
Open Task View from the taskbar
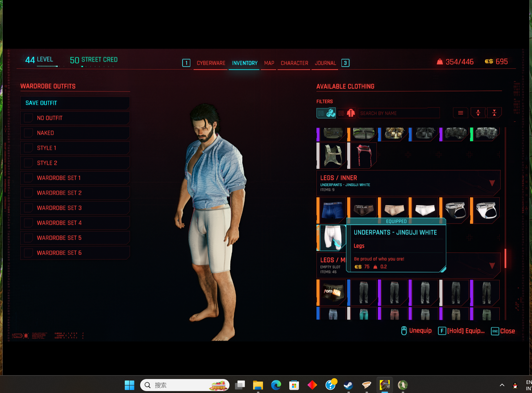[x=240, y=385]
